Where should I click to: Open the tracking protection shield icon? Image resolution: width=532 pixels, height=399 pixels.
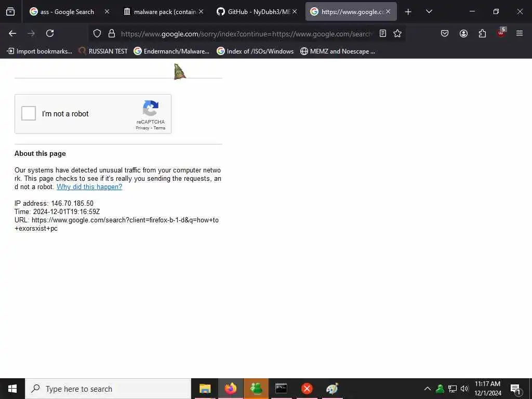click(97, 33)
